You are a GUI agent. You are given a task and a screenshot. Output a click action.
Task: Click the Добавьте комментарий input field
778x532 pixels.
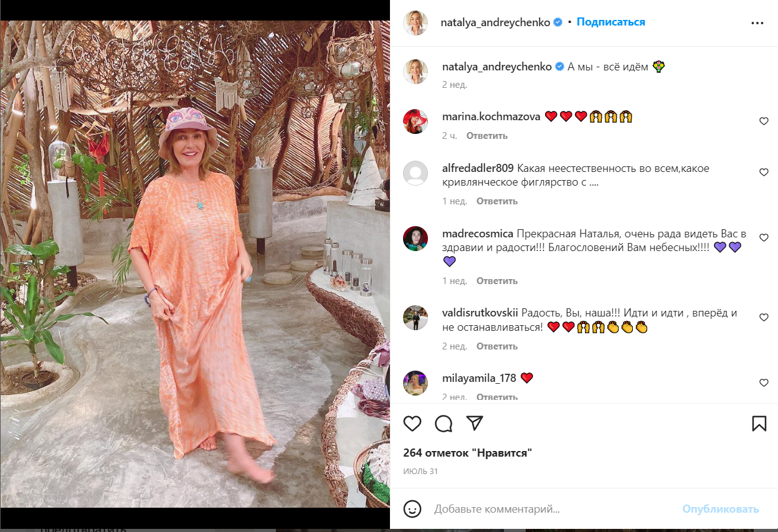click(548, 509)
